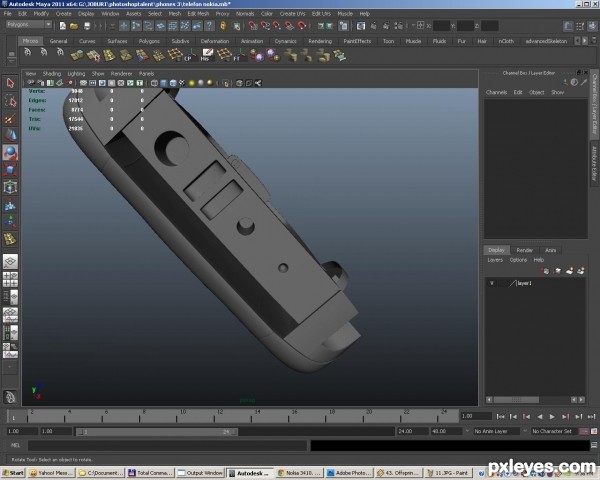600x480 pixels.
Task: Click the last shelf icon on the right
Action: tap(339, 56)
